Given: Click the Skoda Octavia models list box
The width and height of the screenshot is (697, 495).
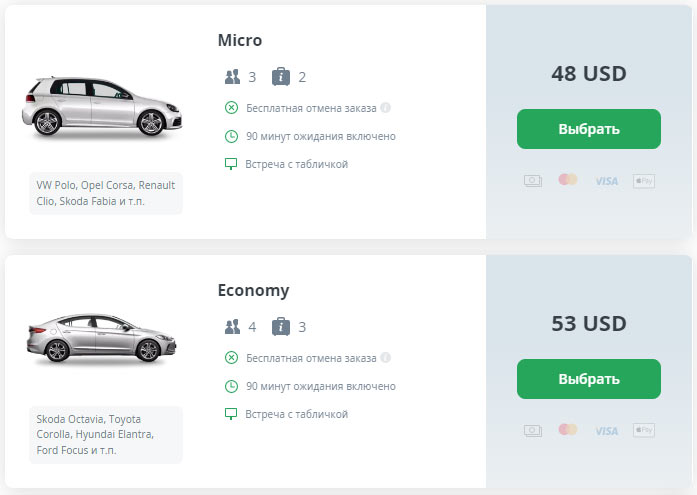Looking at the screenshot, I should point(106,435).
